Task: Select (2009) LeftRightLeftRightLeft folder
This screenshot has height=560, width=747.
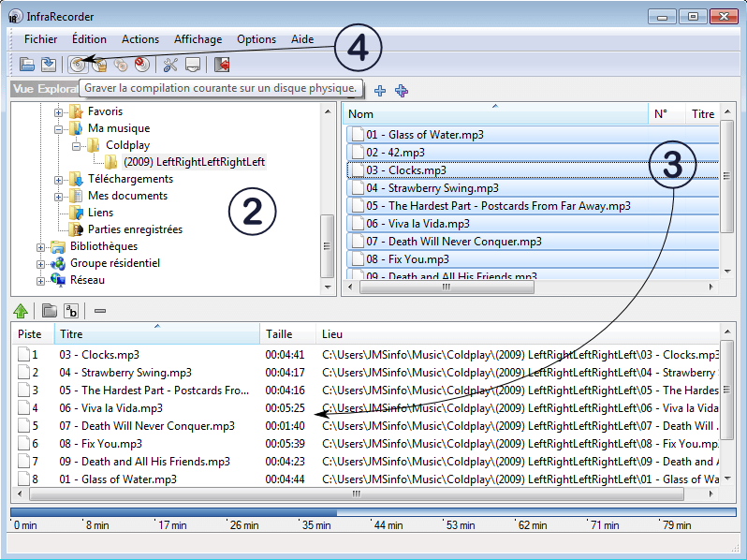Action: click(194, 162)
